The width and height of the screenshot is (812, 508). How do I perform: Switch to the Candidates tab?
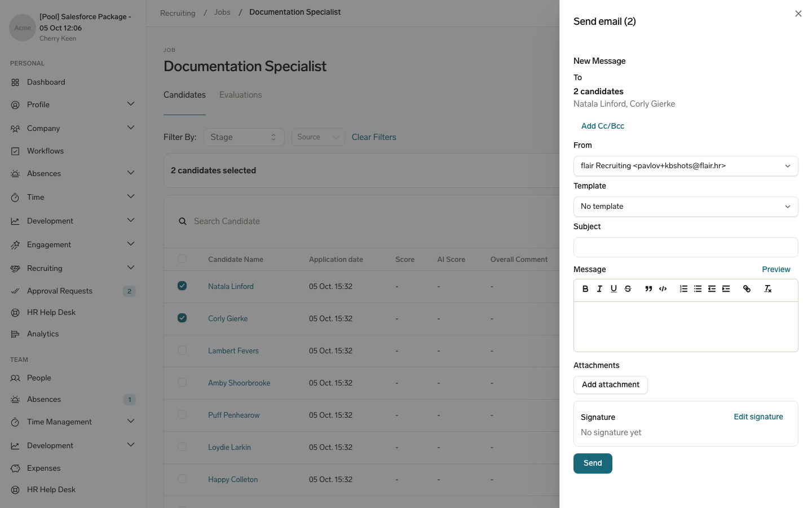184,95
